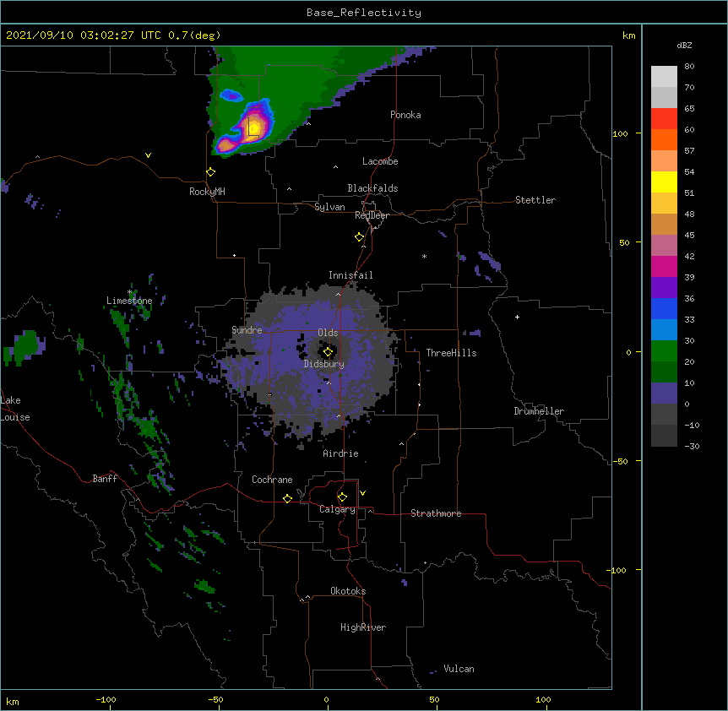Click the yellow diamond marker above Calgary label
728x711 pixels.
pos(342,497)
